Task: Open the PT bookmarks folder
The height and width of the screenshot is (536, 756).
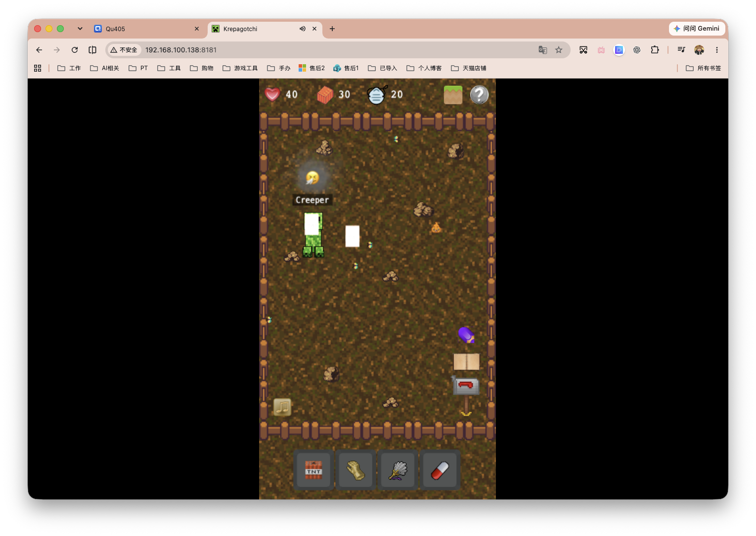Action: point(138,68)
